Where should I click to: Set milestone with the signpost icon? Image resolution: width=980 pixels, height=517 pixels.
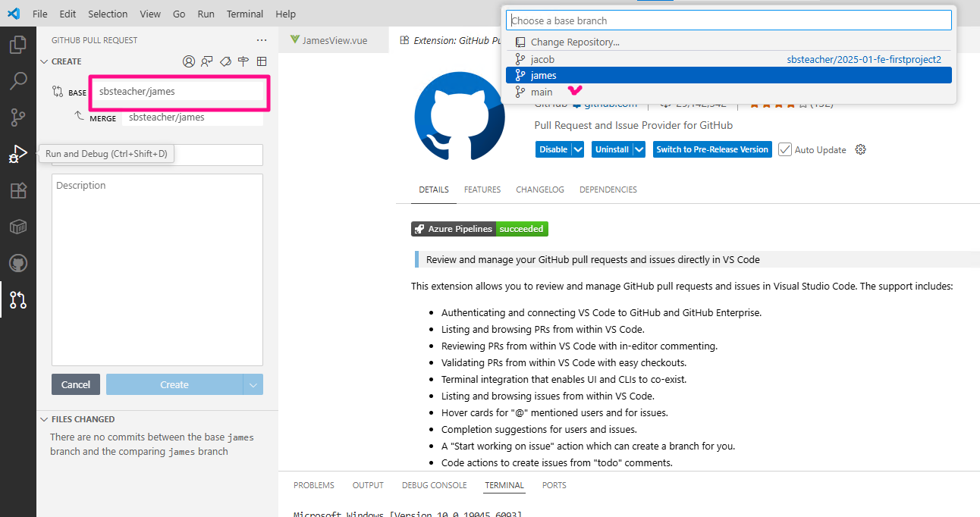[243, 61]
